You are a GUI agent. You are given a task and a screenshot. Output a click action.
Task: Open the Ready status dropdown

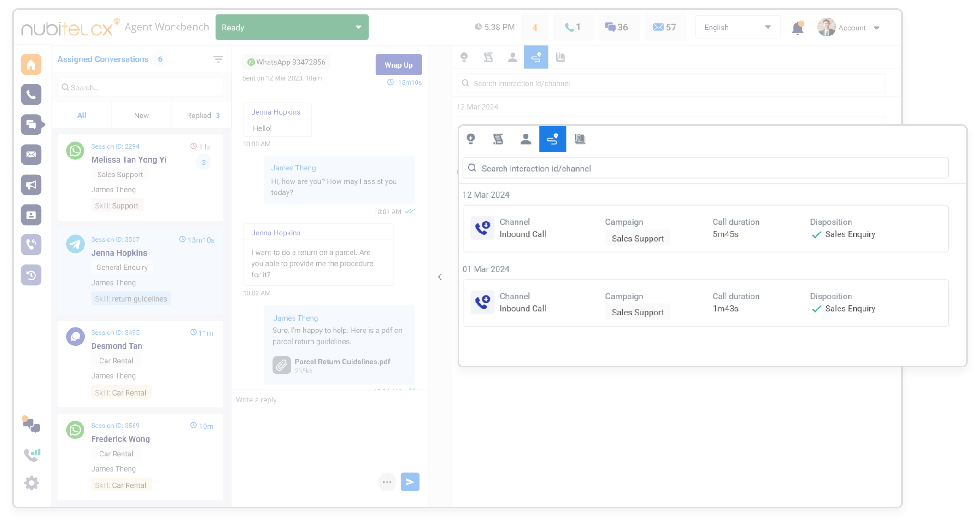(x=292, y=27)
